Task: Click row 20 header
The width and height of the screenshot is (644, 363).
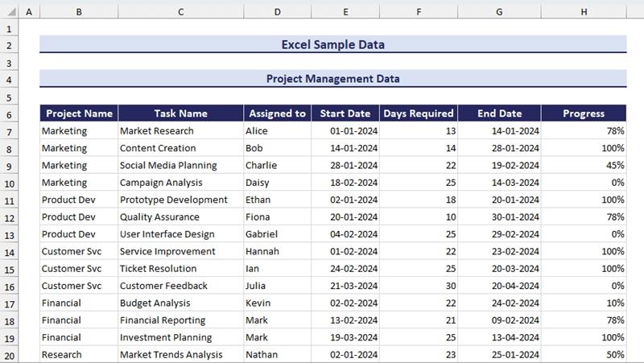Action: (x=9, y=354)
